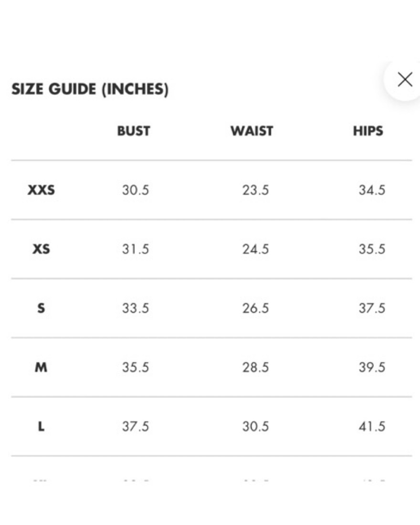Click the M hips measurement 39.5
The image size is (420, 525).
pos(372,367)
